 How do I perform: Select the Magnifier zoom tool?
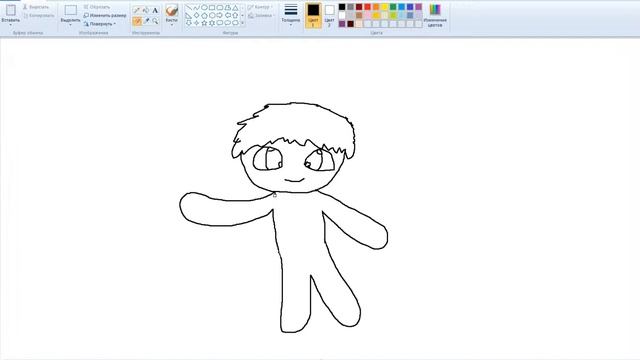coord(155,21)
